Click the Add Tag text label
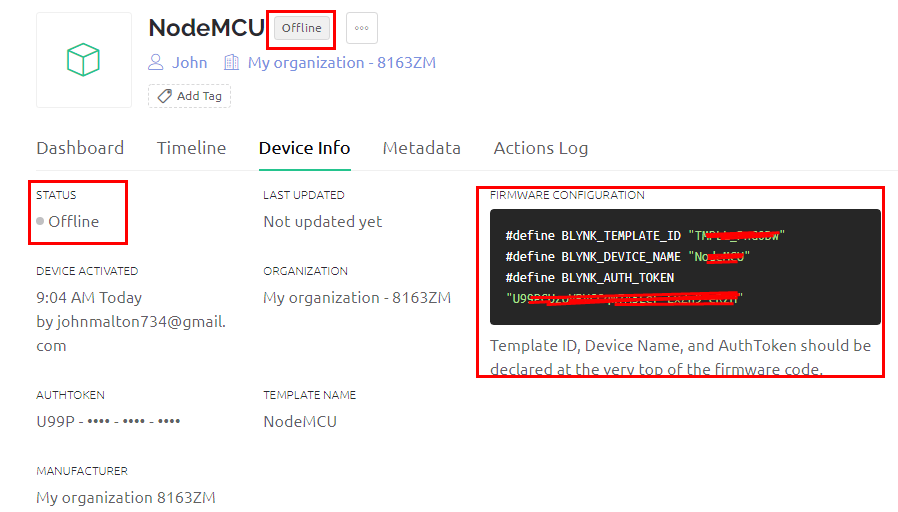 (199, 96)
